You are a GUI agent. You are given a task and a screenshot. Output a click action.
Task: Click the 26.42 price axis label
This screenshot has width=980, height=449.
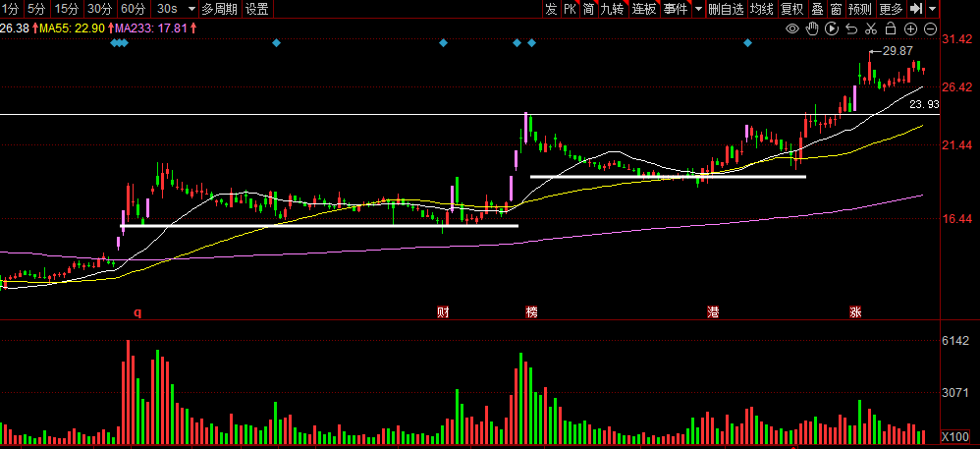(956, 86)
